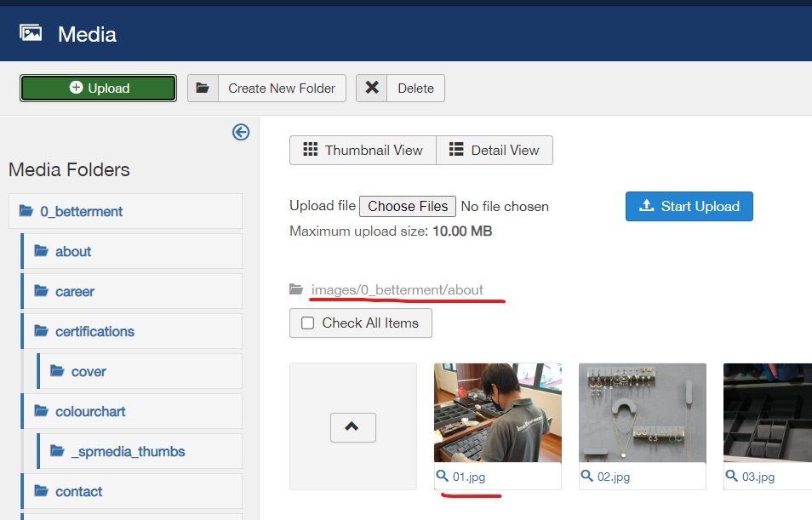Viewport: 812px width, 520px height.
Task: Open the contact folder
Action: [132, 492]
